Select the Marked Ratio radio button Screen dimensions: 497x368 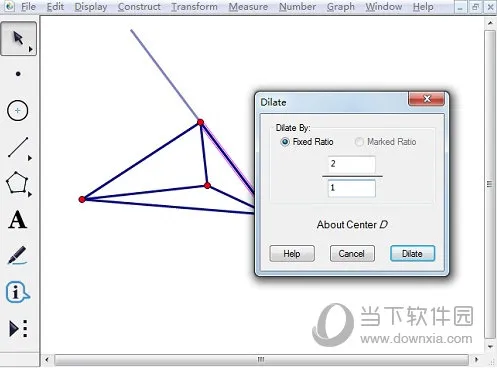pyautogui.click(x=359, y=142)
